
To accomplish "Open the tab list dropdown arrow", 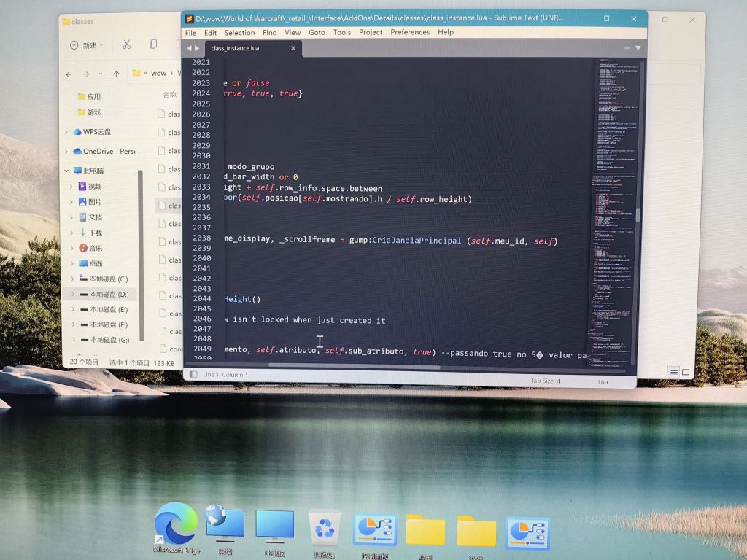I will pos(638,48).
